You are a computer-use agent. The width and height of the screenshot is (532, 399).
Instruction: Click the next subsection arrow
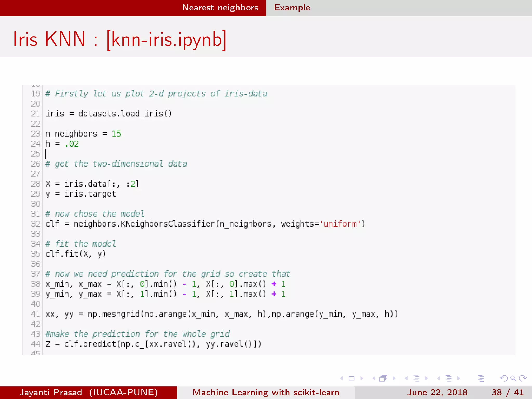426,378
